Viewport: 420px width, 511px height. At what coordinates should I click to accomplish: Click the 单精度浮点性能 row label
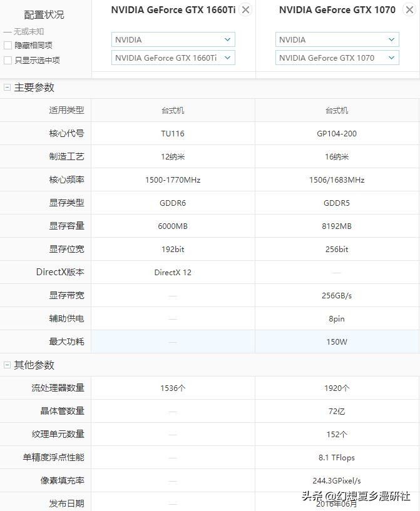point(53,457)
